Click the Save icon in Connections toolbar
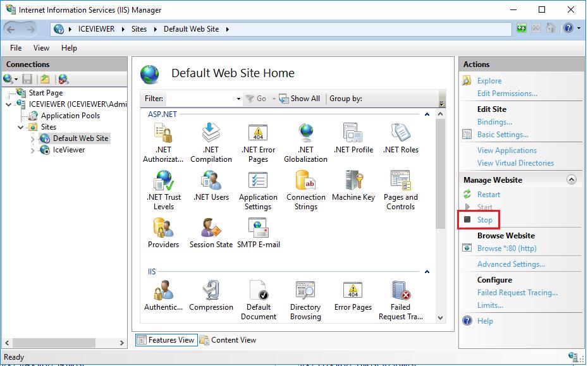This screenshot has width=588, height=366. [x=27, y=79]
